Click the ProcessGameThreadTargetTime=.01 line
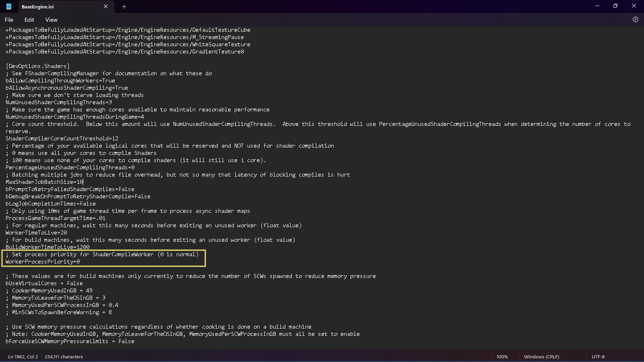 point(56,218)
